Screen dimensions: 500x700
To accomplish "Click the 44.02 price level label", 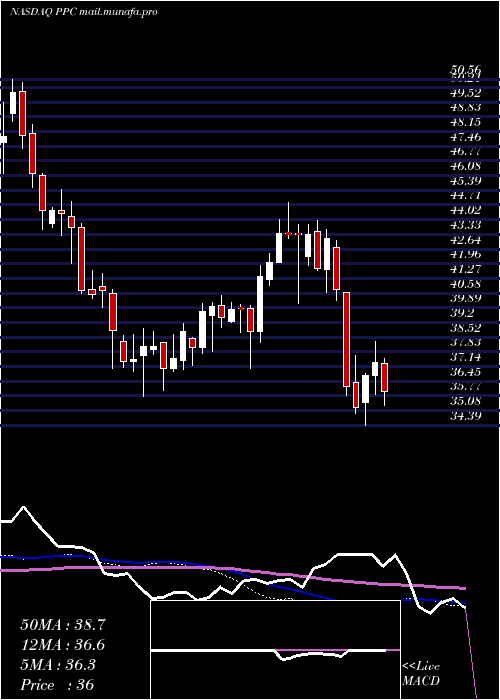I will 466,210.
